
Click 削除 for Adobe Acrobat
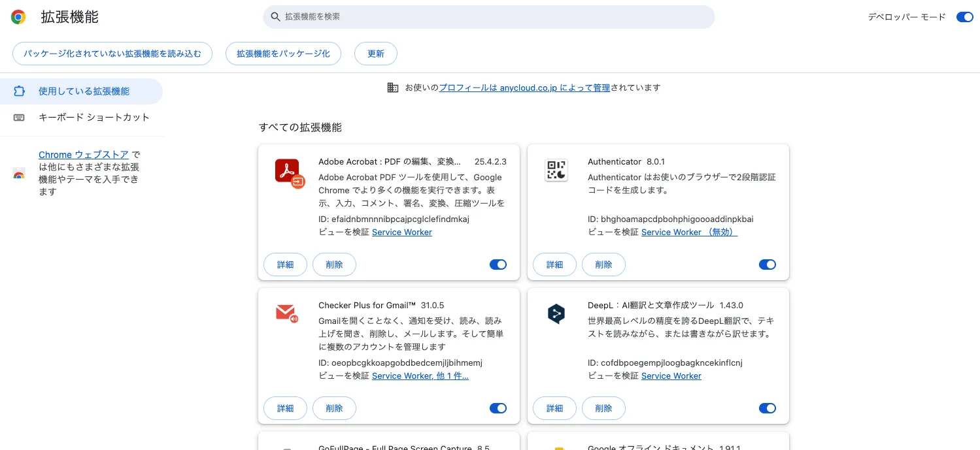click(334, 265)
